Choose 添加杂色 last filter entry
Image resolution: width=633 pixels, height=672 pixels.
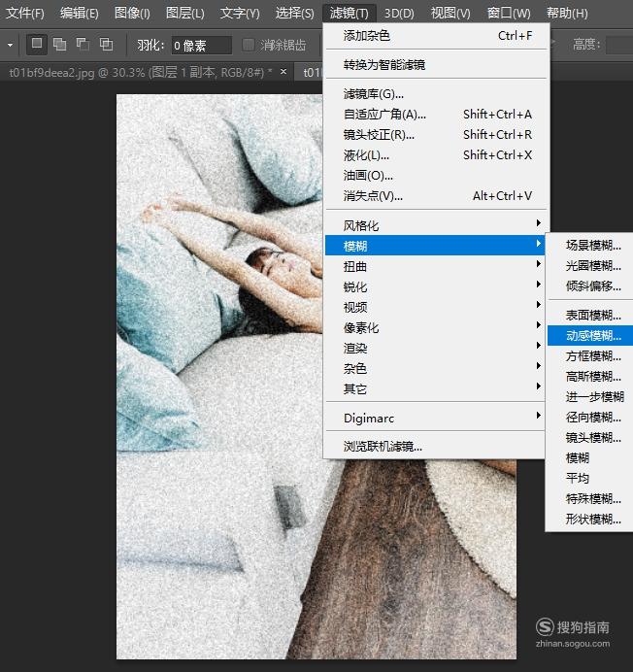[x=436, y=36]
